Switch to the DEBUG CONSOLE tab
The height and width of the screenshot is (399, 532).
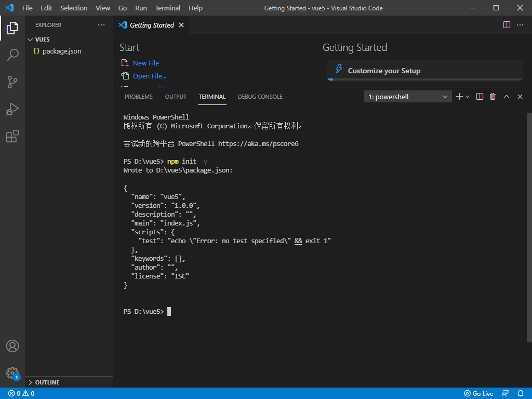tap(260, 97)
